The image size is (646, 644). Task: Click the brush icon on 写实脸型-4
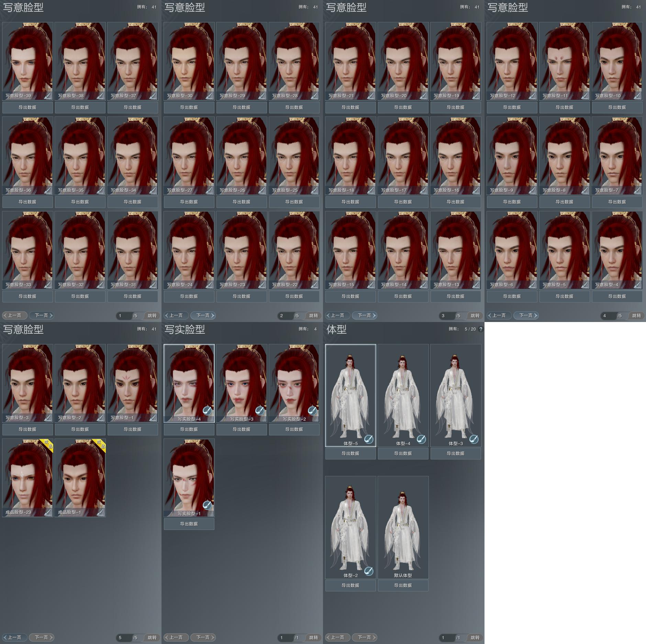(207, 410)
